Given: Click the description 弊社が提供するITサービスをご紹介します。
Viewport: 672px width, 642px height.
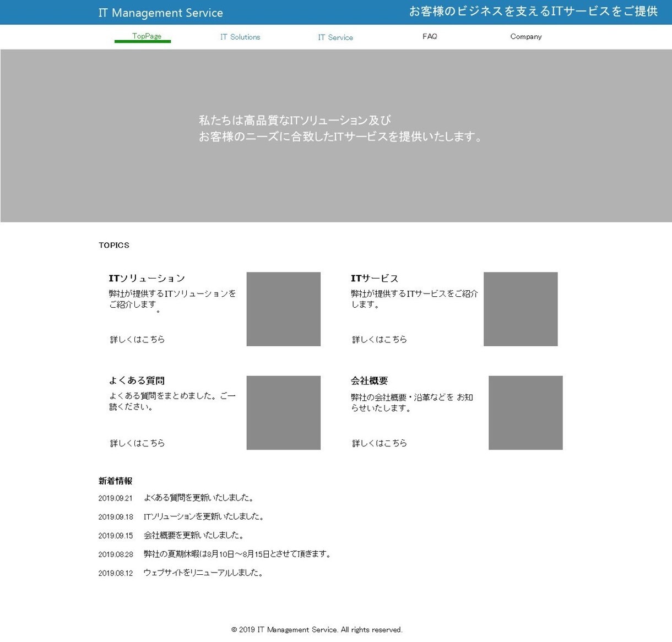Looking at the screenshot, I should (x=415, y=299).
